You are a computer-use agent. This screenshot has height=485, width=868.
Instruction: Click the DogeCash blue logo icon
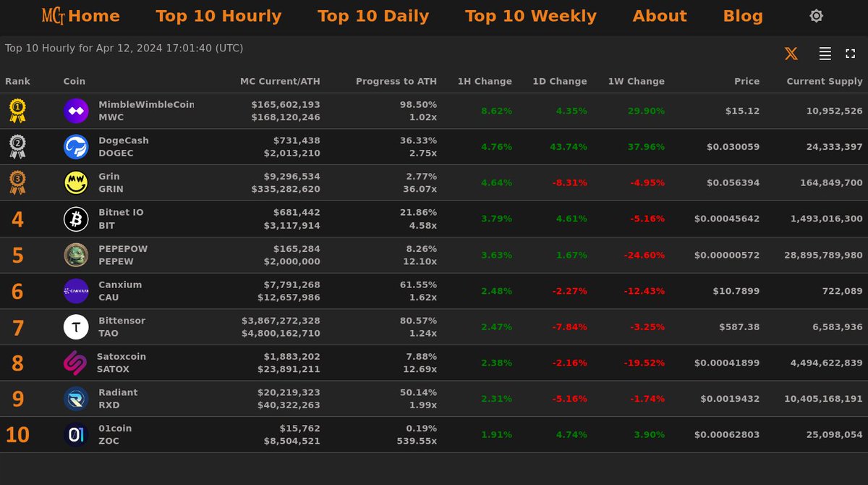coord(76,147)
